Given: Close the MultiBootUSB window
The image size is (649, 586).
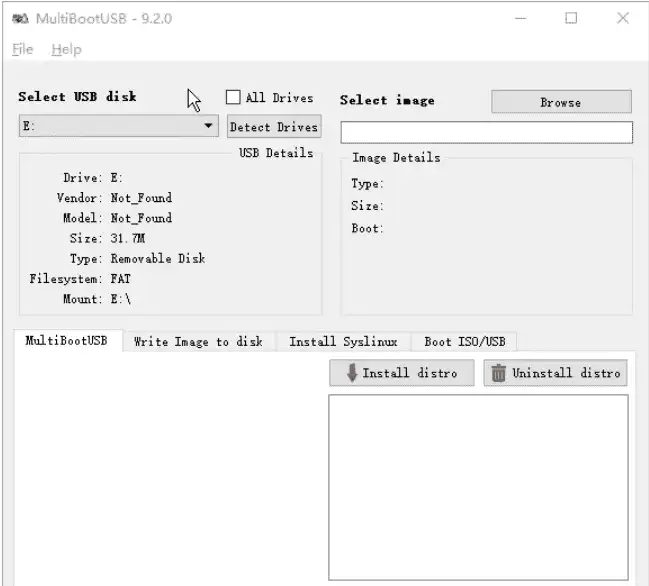Looking at the screenshot, I should [x=623, y=18].
